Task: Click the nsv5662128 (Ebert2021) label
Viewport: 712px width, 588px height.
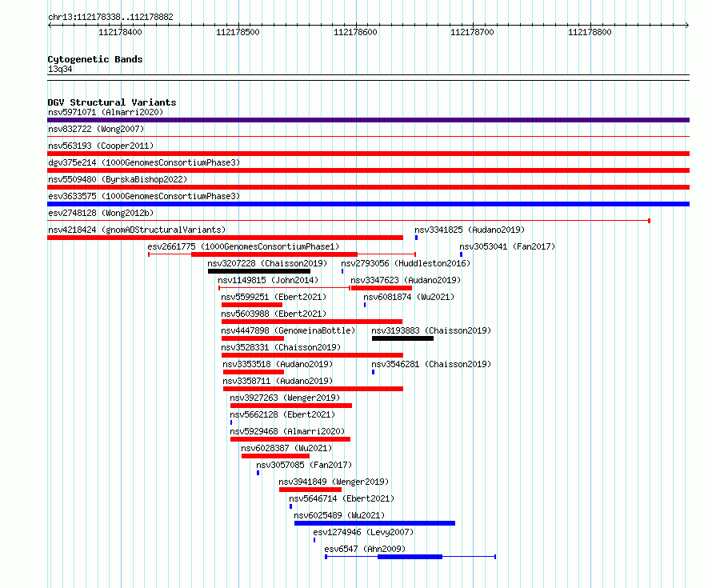Action: pos(282,414)
